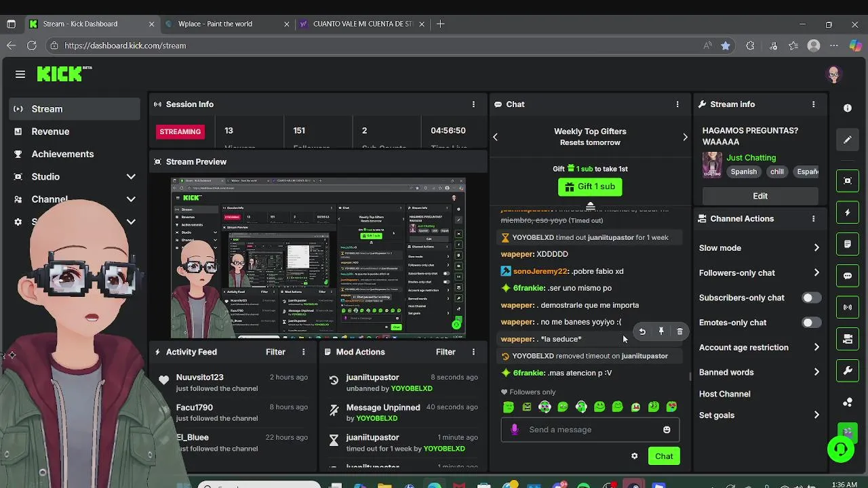Image resolution: width=868 pixels, height=488 pixels.
Task: Open chat settings gear
Action: [635, 456]
